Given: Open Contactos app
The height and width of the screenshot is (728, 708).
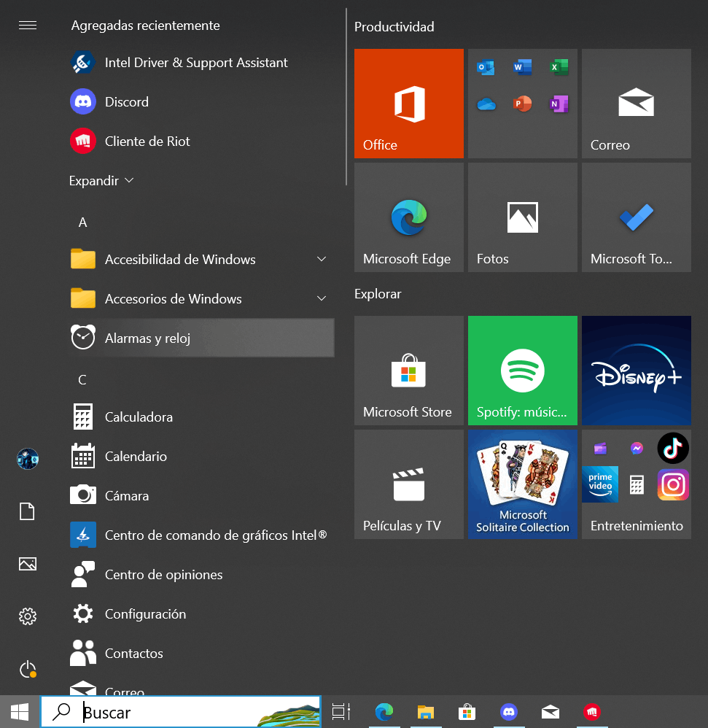Looking at the screenshot, I should pos(201,654).
